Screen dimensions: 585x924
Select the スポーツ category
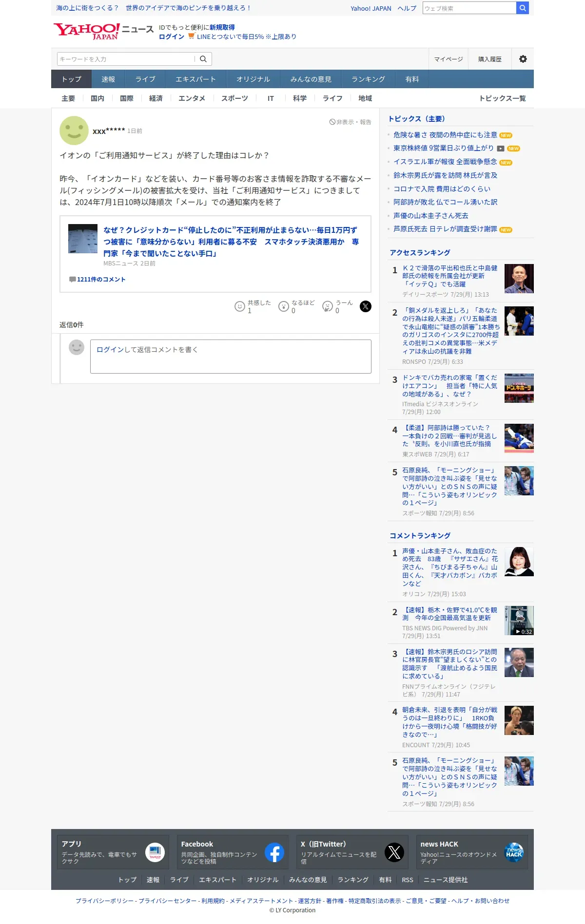tap(234, 98)
